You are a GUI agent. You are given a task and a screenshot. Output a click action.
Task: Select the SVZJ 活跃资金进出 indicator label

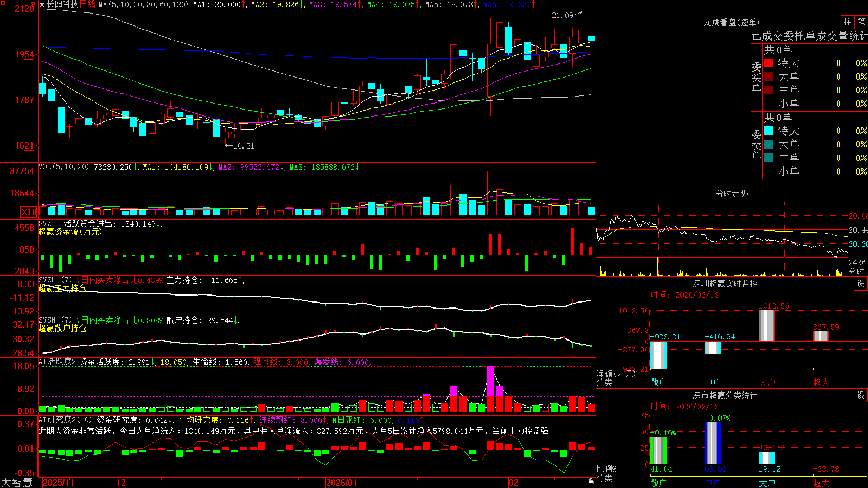click(97, 223)
